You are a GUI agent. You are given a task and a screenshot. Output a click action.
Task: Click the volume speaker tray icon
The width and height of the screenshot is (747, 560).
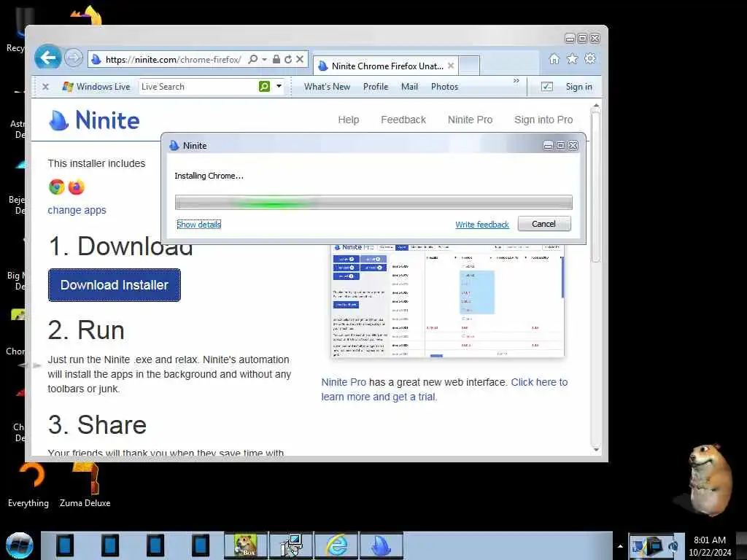click(672, 546)
